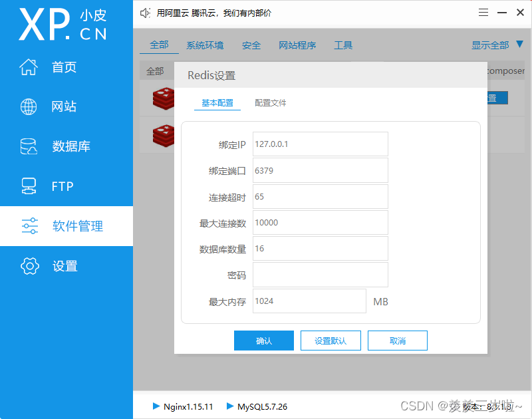The height and width of the screenshot is (419, 532).
Task: Click the 确认 button
Action: pos(263,341)
